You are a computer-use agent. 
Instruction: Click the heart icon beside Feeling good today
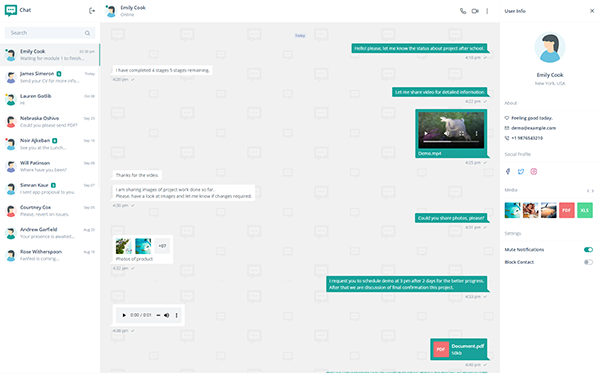coord(507,118)
